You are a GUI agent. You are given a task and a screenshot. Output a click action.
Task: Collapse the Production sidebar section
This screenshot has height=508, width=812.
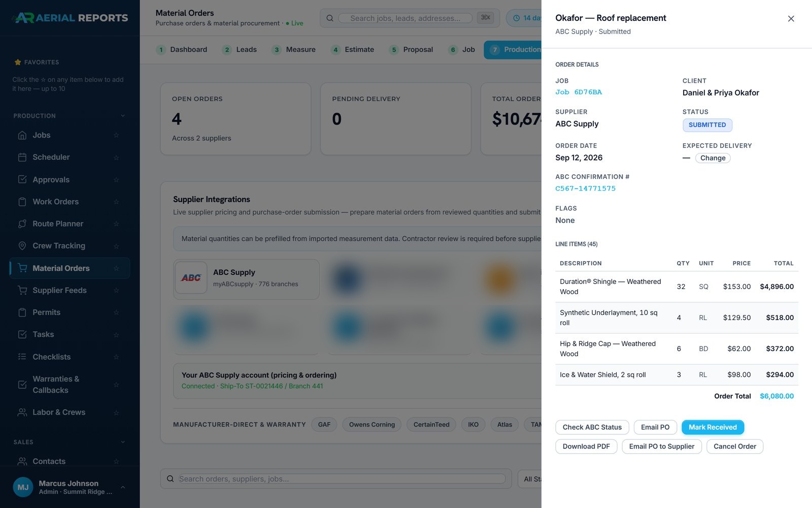[x=122, y=116]
